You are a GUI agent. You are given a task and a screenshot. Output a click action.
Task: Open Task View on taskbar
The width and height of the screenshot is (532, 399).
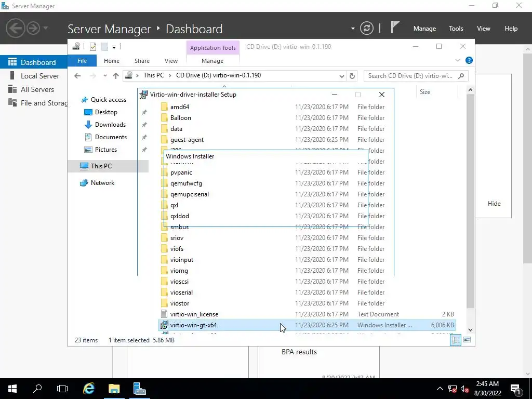pyautogui.click(x=62, y=389)
